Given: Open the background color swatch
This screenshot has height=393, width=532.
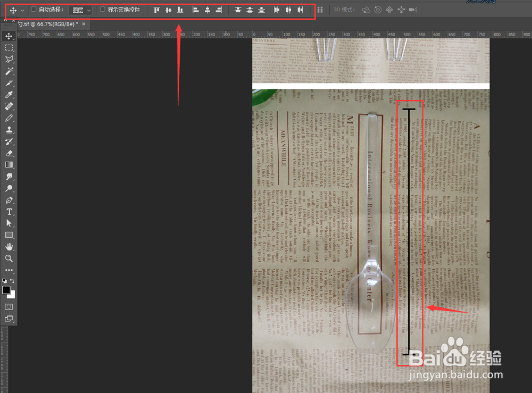Looking at the screenshot, I should click(x=12, y=295).
